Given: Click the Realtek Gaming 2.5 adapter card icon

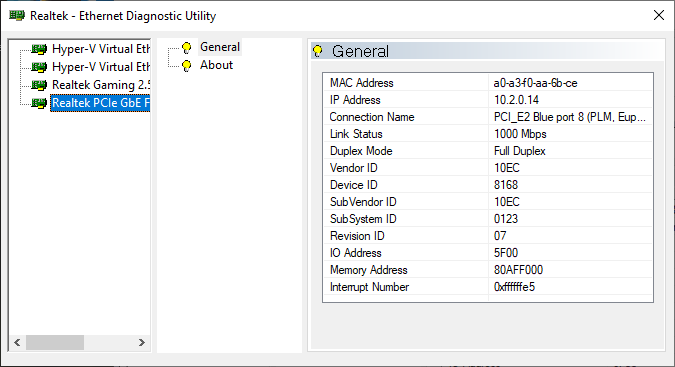Looking at the screenshot, I should [39, 85].
